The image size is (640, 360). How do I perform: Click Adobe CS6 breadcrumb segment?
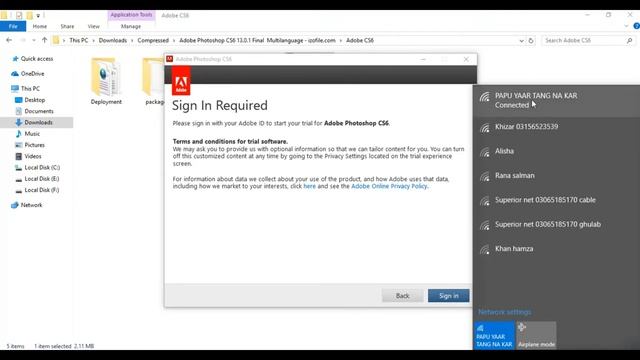click(360, 40)
